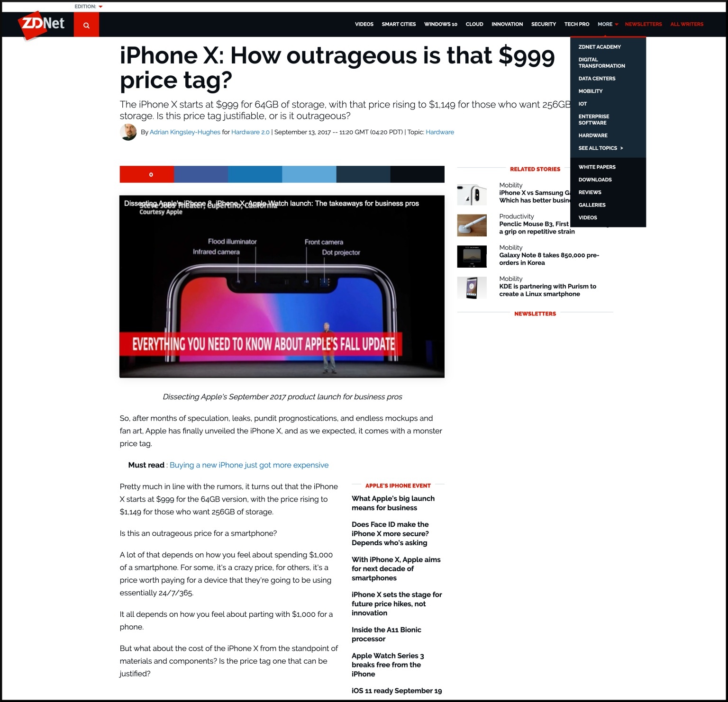The width and height of the screenshot is (728, 702).
Task: Select Hardware in the More menu
Action: [x=593, y=135]
